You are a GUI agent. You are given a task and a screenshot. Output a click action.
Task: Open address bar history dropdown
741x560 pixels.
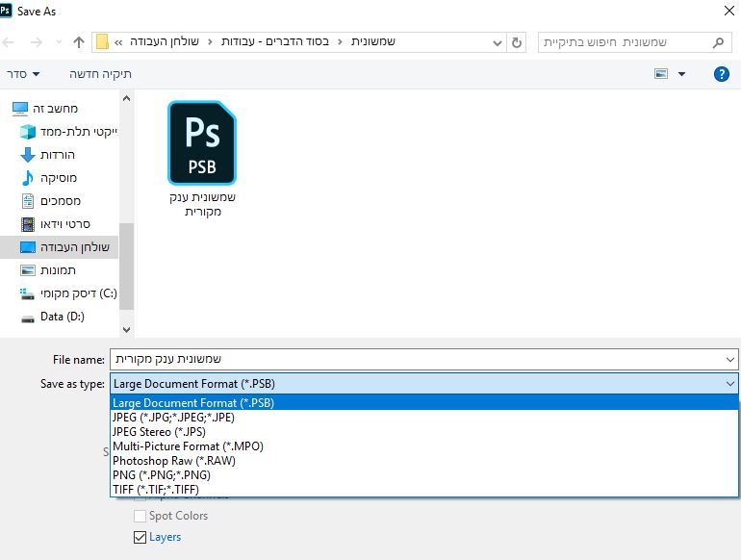[498, 42]
